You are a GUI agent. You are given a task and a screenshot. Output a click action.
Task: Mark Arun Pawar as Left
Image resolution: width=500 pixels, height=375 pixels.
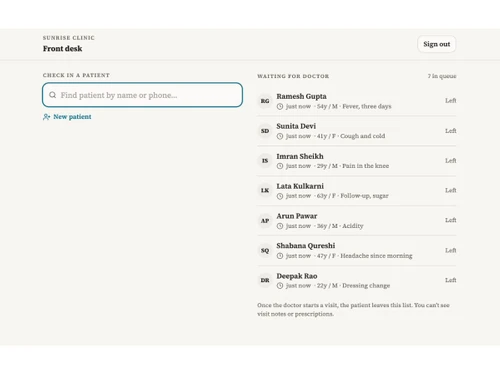point(451,220)
